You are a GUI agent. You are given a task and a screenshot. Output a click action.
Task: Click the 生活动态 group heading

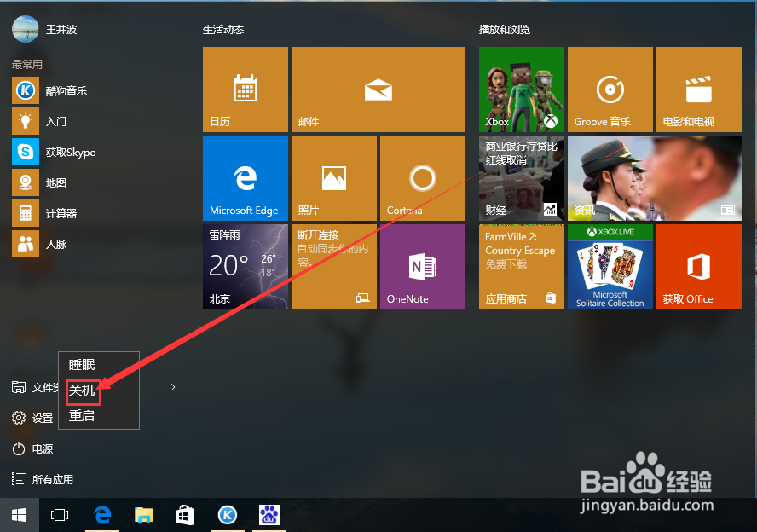coord(223,30)
